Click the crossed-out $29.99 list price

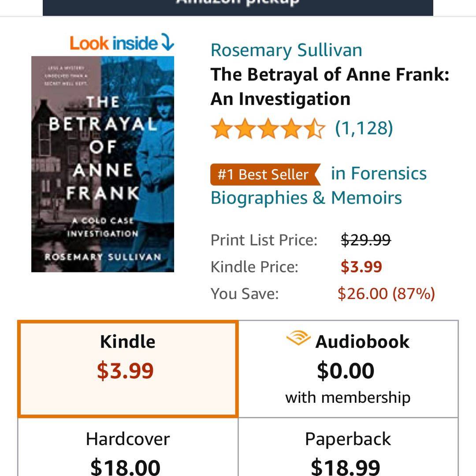[x=366, y=240]
